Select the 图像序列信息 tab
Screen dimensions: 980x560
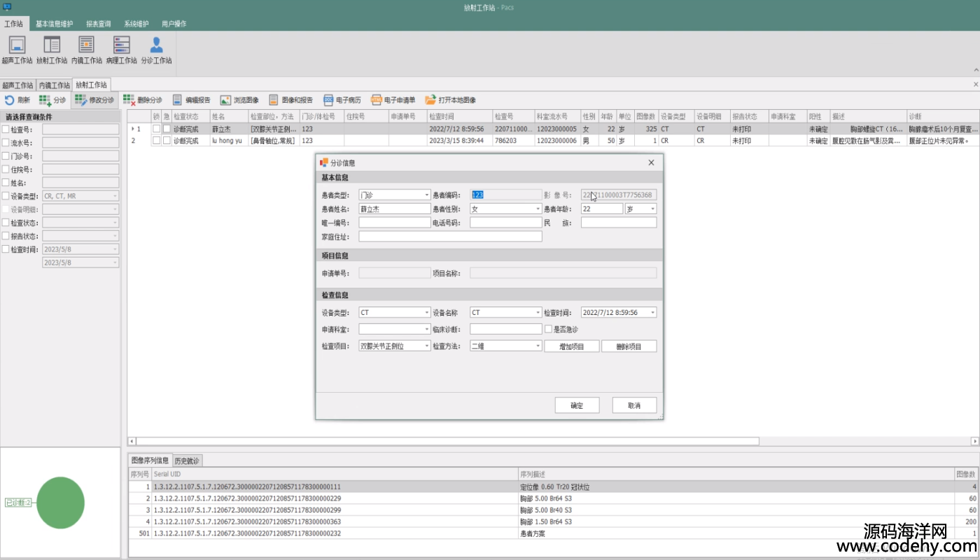pos(150,461)
